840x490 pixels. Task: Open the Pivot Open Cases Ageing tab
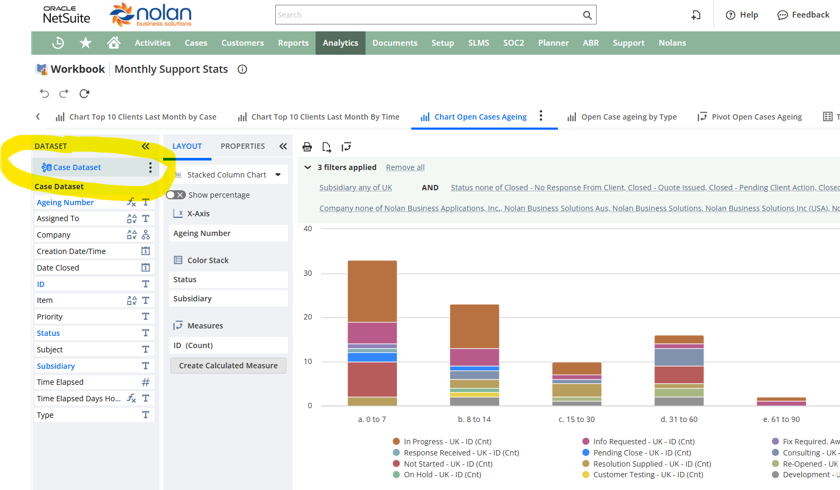[x=750, y=117]
